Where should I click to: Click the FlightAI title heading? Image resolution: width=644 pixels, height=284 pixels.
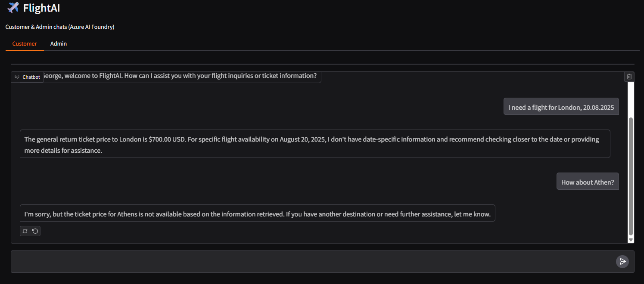point(41,8)
